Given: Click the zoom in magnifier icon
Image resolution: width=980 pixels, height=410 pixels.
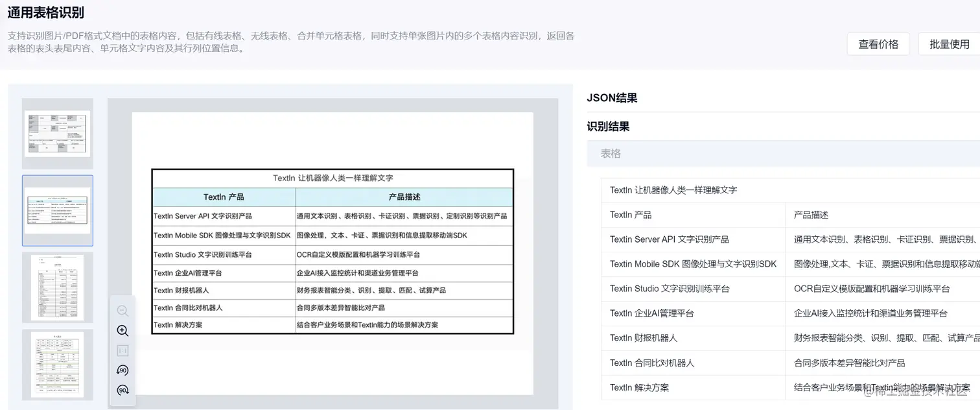Looking at the screenshot, I should [122, 331].
